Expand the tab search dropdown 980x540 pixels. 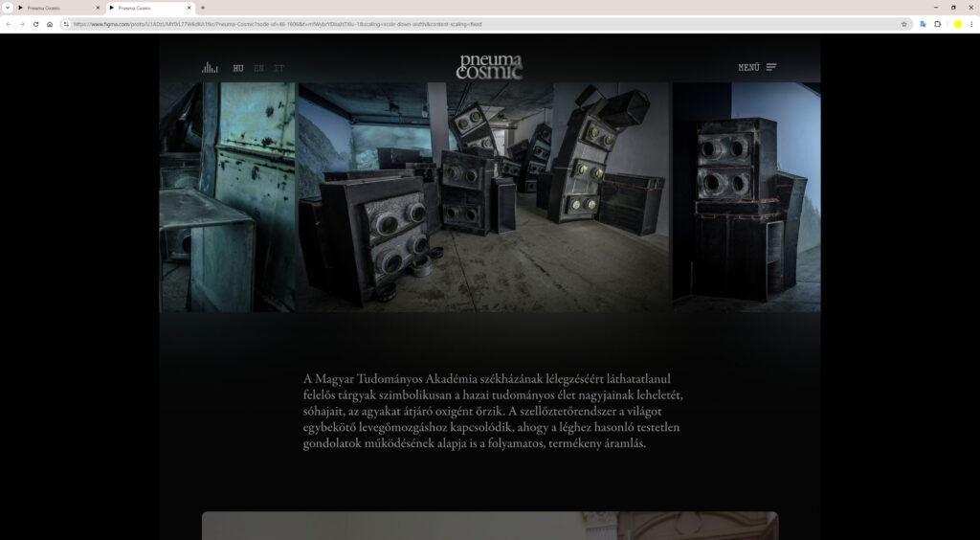coord(8,8)
